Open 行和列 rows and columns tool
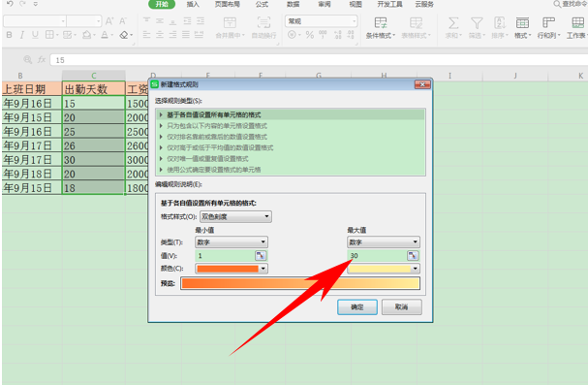 548,28
